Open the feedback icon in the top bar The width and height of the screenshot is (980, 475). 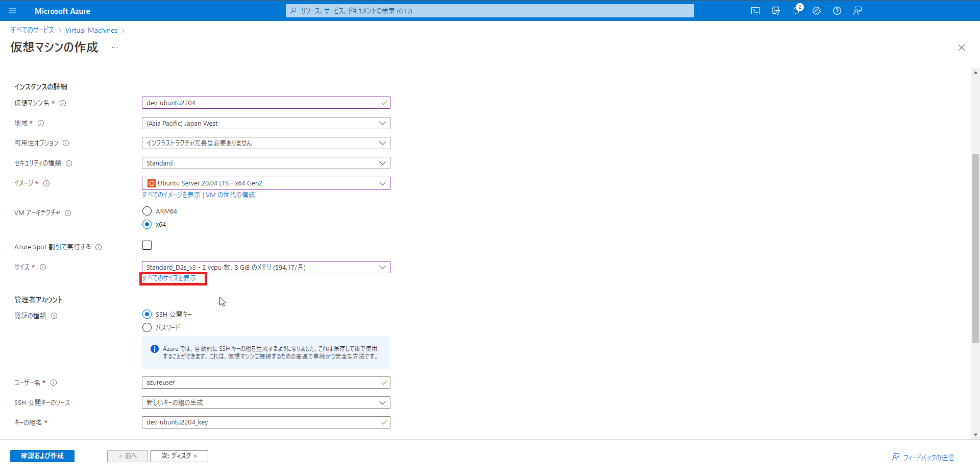(857, 11)
